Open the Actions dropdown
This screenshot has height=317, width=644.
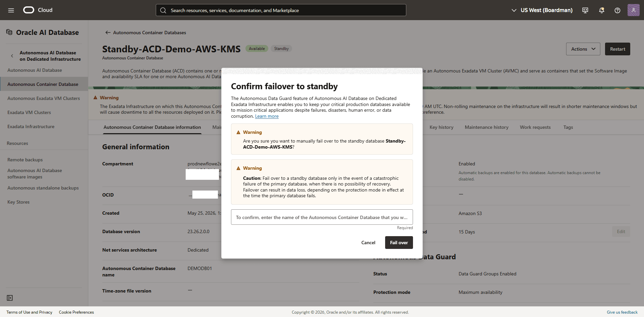[x=583, y=49]
